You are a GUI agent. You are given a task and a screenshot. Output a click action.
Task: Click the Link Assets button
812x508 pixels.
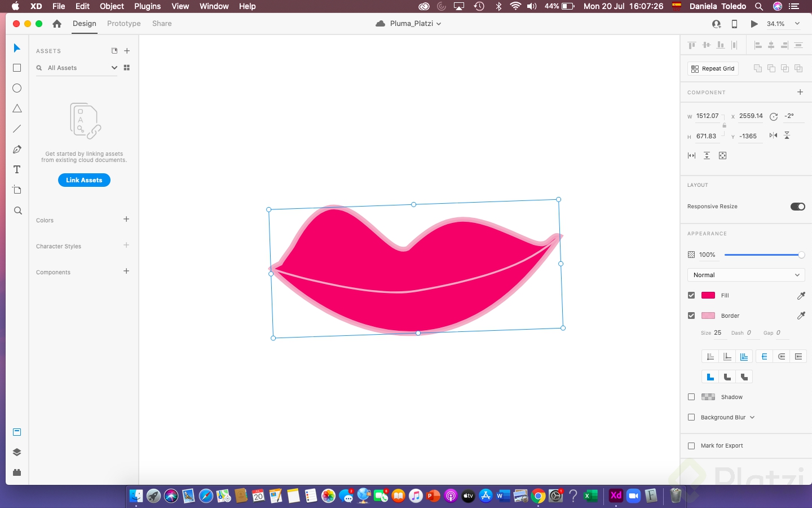[83, 179]
